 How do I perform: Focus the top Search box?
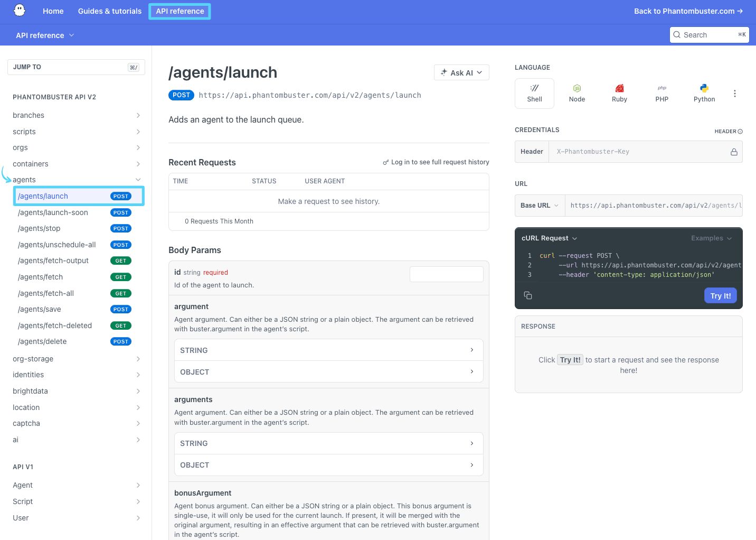pyautogui.click(x=710, y=35)
